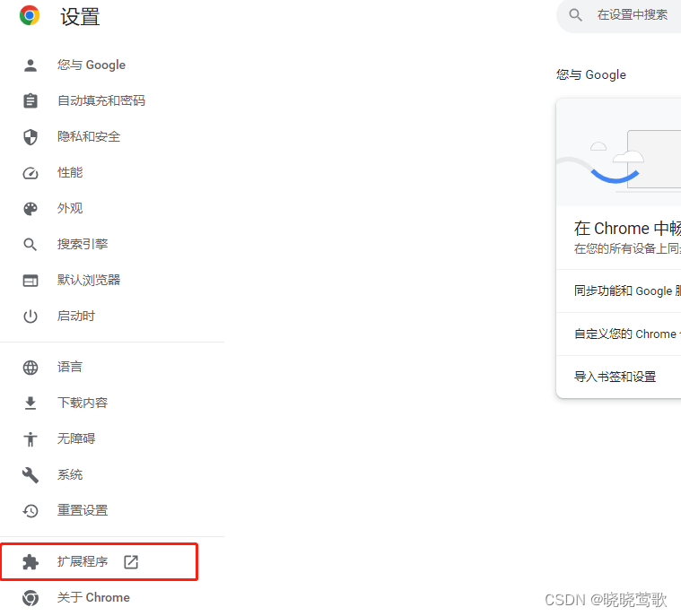The image size is (681, 616).
Task: Click the download arrow icon for 下载内容
Action: 31,403
